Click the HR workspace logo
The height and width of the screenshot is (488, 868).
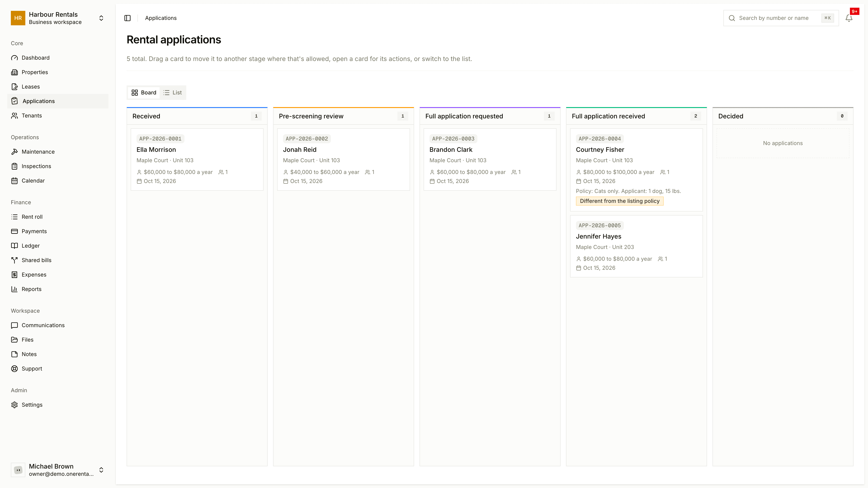[18, 18]
